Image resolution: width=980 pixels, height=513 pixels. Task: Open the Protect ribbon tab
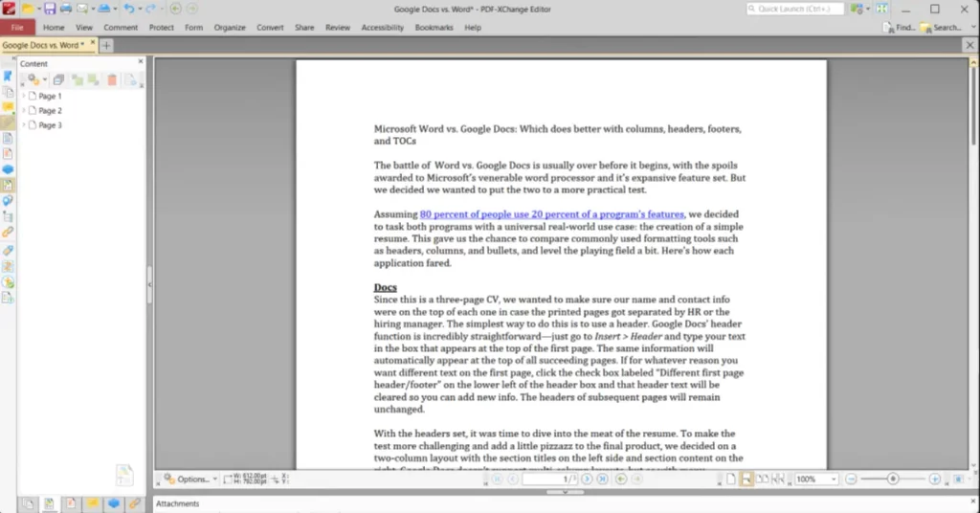(x=161, y=28)
